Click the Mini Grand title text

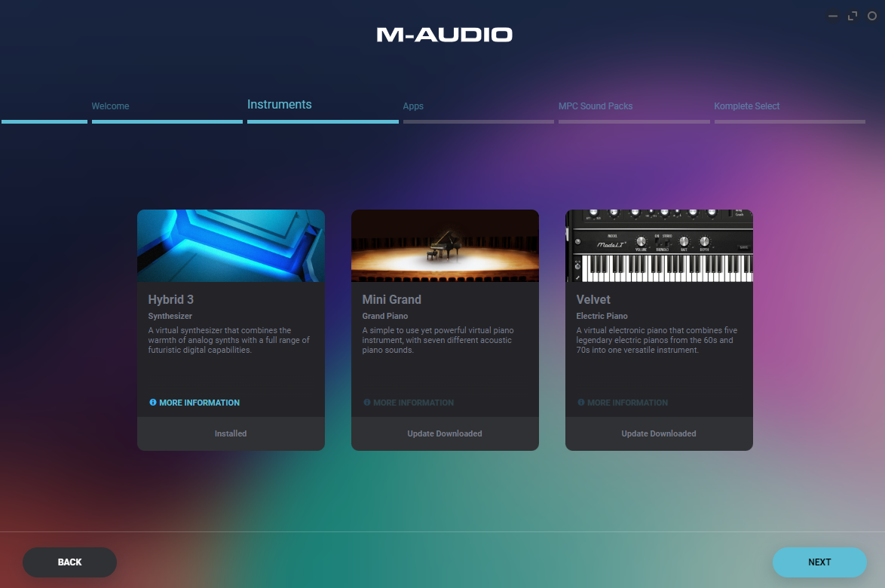pyautogui.click(x=392, y=299)
